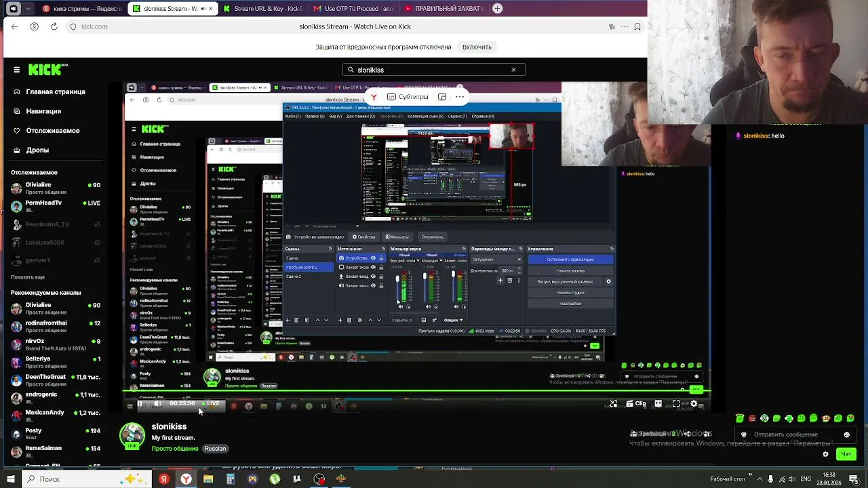Image resolution: width=868 pixels, height=488 pixels.
Task: Open OBS Studio from the taskbar
Action: coord(319,479)
